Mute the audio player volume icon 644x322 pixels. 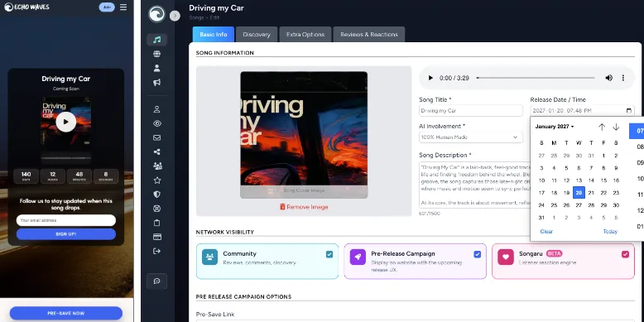click(608, 78)
